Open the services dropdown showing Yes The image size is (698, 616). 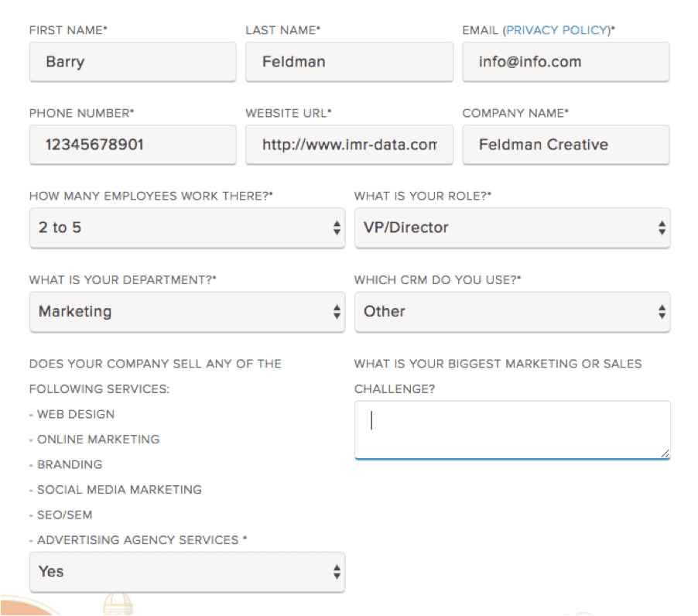click(187, 572)
